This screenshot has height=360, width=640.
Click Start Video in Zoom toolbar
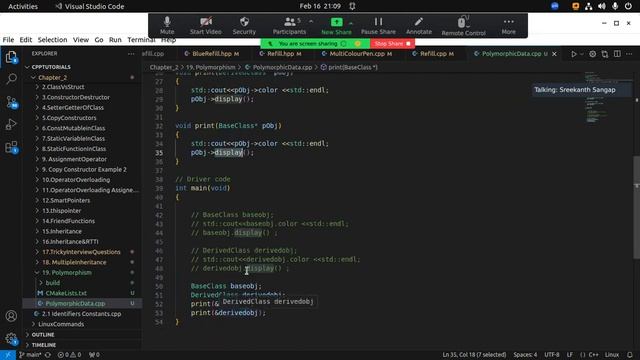tap(206, 25)
